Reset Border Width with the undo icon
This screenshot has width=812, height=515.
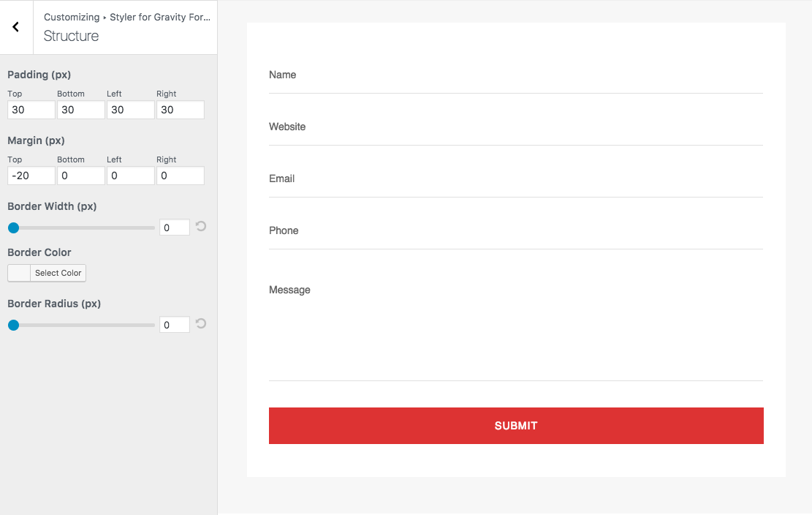click(201, 227)
